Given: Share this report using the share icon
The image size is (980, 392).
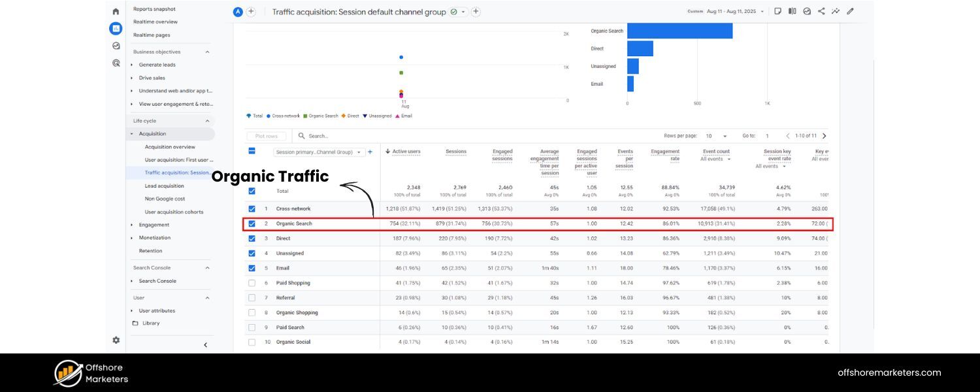Looking at the screenshot, I should tap(821, 11).
